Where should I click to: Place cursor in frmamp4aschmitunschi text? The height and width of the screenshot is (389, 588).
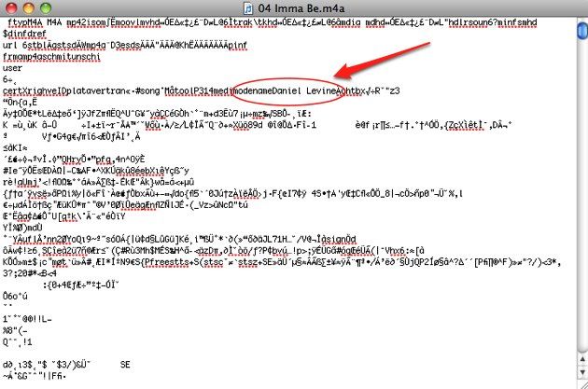point(51,57)
